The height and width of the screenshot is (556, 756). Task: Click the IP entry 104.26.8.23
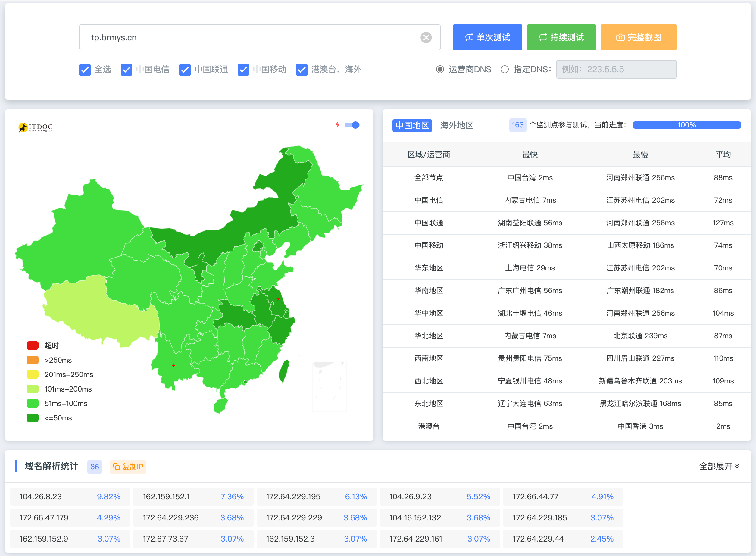[x=70, y=496]
